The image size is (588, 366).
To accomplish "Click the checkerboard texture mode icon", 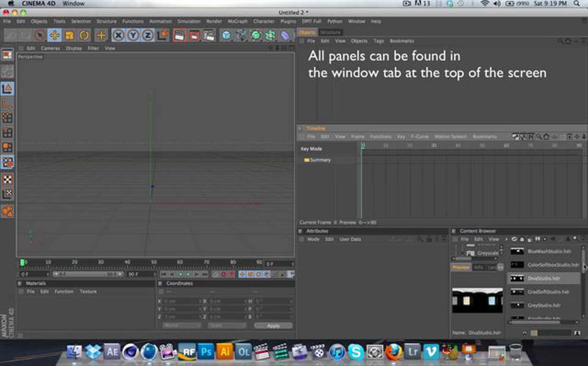I will 7,179.
